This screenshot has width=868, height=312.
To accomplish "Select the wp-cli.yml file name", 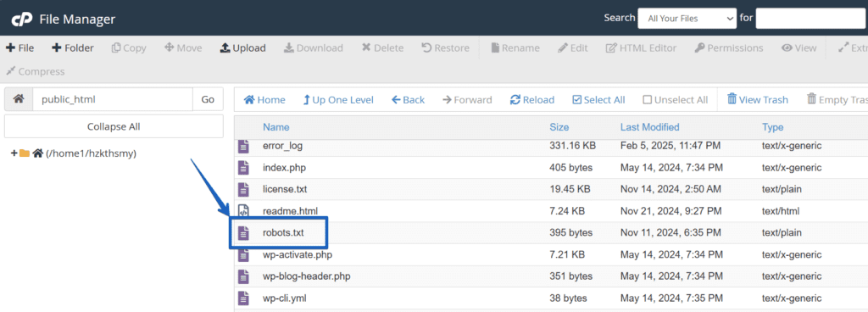I will (x=285, y=298).
